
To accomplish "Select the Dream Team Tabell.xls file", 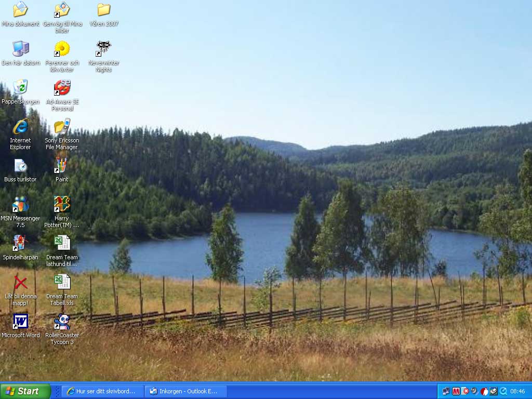I will [x=62, y=282].
